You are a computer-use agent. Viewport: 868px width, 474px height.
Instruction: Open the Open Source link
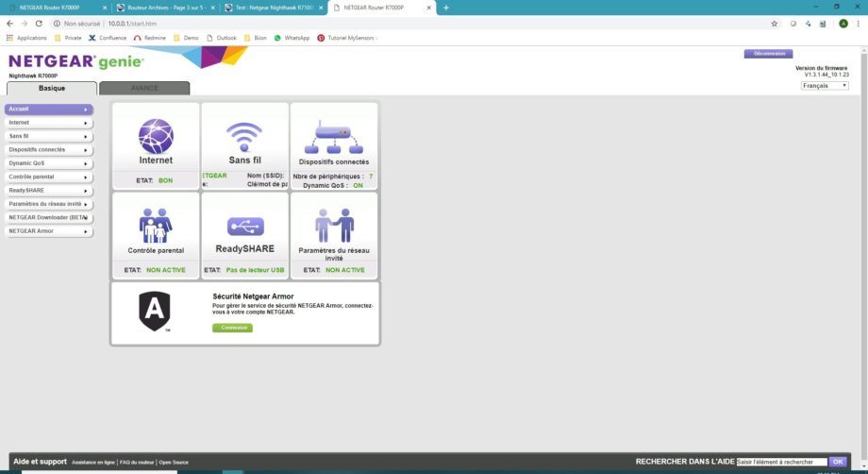174,462
